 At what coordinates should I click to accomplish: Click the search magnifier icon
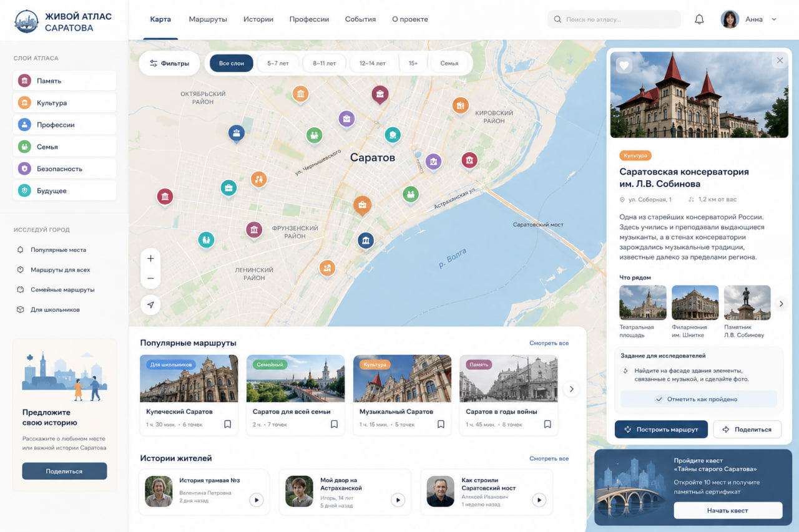(557, 19)
